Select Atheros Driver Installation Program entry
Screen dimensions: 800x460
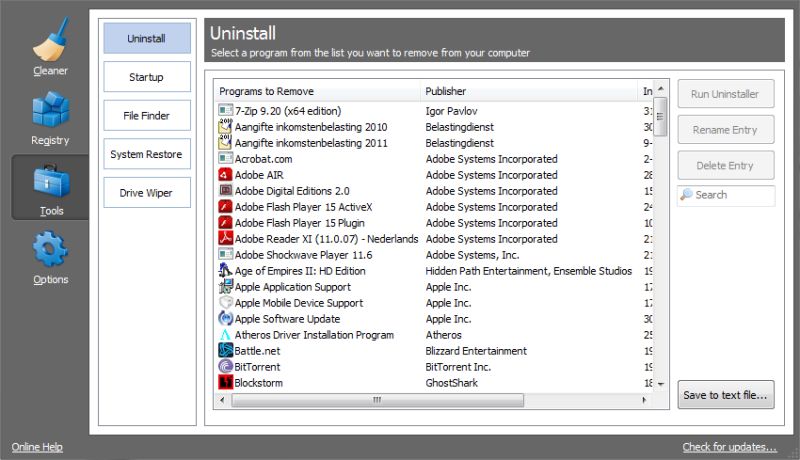pyautogui.click(x=314, y=335)
